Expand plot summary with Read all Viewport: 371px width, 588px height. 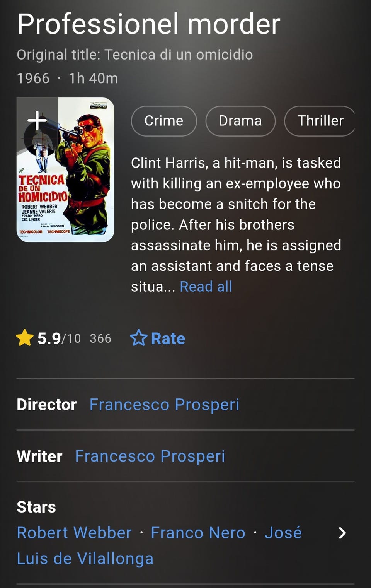206,287
